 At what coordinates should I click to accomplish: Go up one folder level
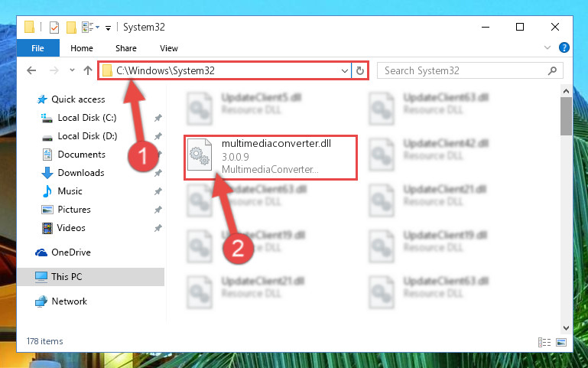[x=88, y=70]
